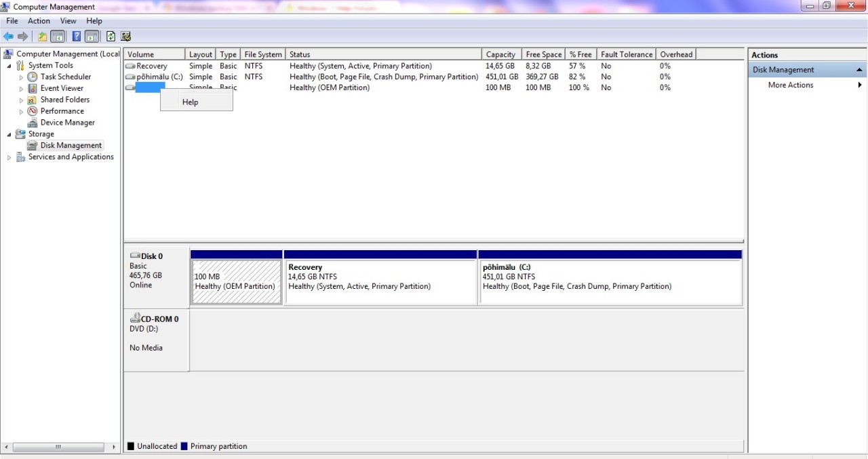Viewport: 868px width, 459px height.
Task: Select the Recovery partition block on Disk 0
Action: [x=380, y=282]
